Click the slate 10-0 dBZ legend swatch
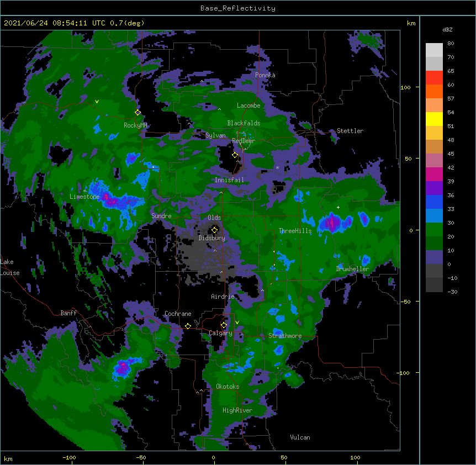 click(x=434, y=257)
